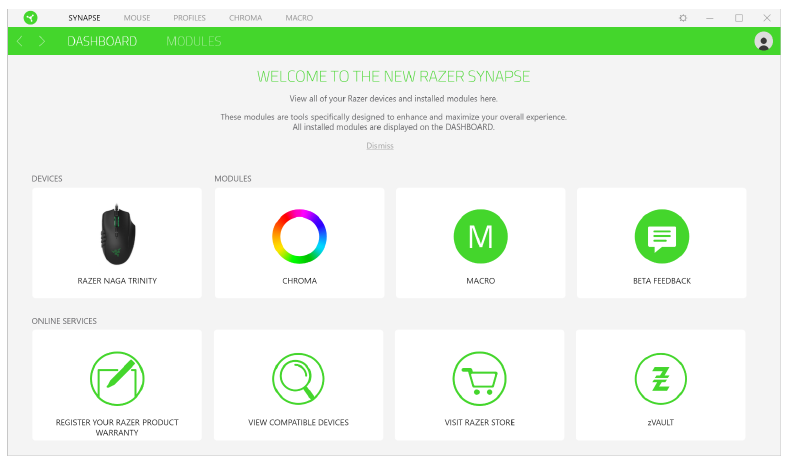Switch to the SYNAPSE top tab

84,18
